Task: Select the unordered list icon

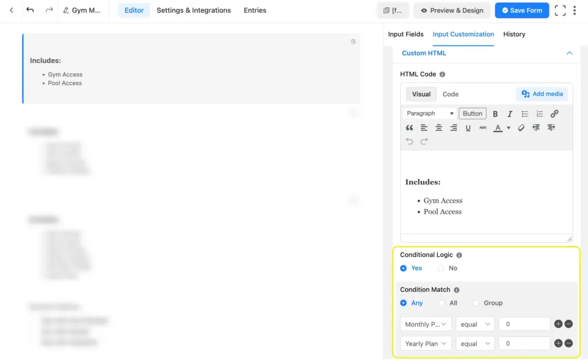Action: pos(524,113)
